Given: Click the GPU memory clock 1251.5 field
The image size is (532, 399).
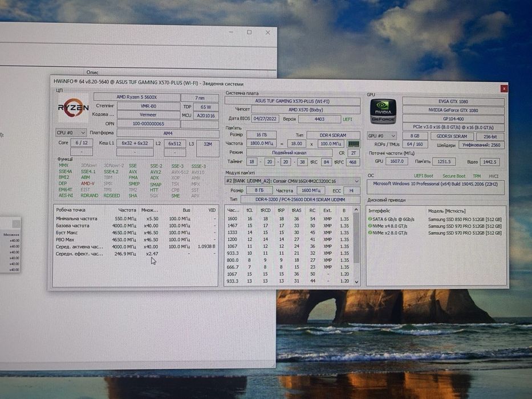Looking at the screenshot, I should 444,162.
